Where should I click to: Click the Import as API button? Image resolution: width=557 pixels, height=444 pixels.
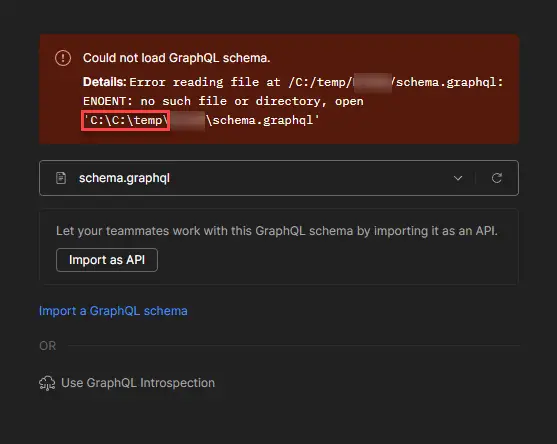[107, 260]
